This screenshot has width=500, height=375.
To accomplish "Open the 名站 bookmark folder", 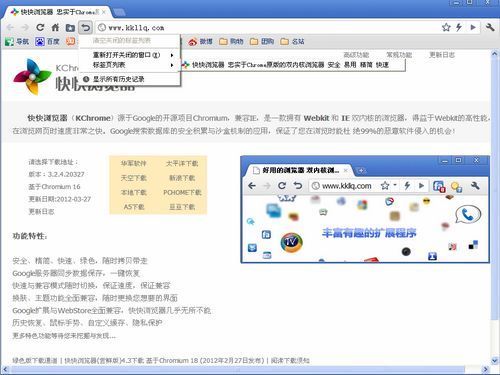I will [292, 42].
